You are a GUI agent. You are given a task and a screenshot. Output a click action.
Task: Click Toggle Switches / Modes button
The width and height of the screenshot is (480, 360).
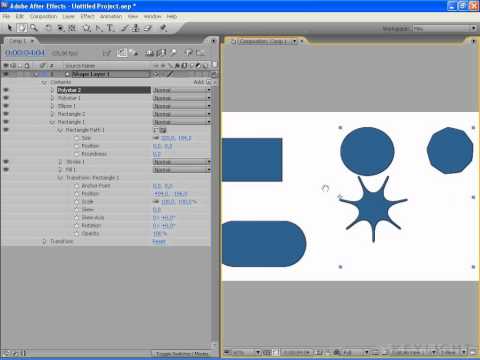182,354
